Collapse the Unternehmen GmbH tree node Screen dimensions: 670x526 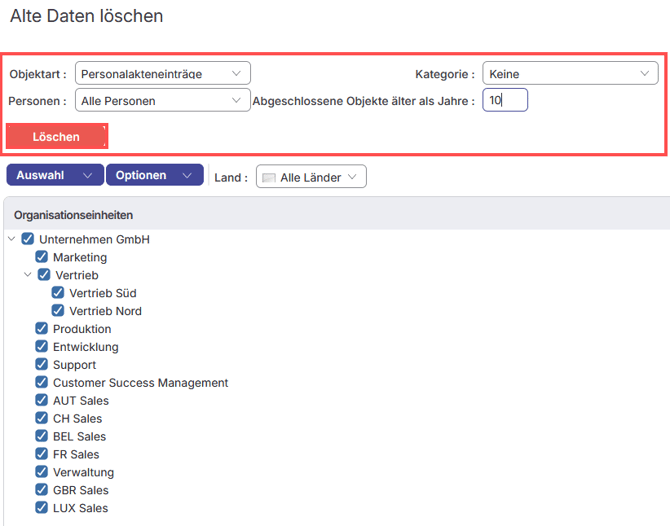click(11, 240)
